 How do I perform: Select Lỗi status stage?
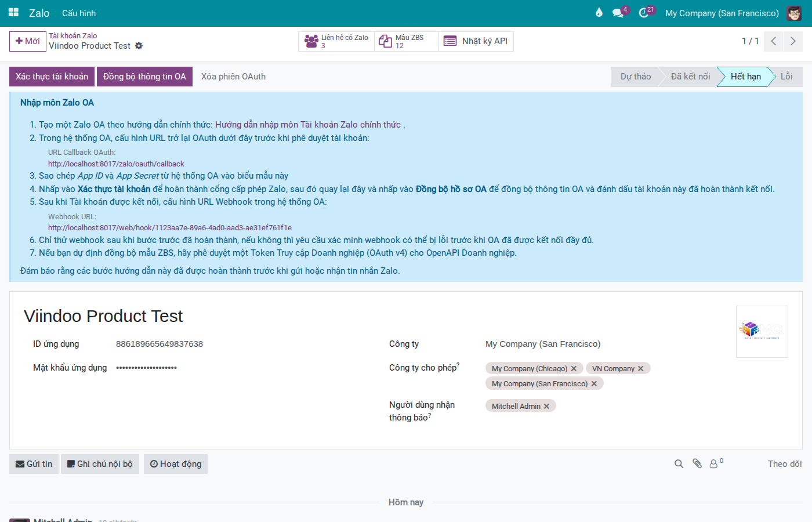pos(786,77)
